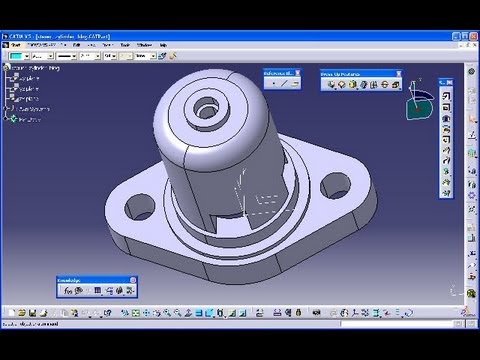Viewport: 480px width, 360px height.
Task: Open the ENOVIA V5 VPM menu
Action: point(41,45)
